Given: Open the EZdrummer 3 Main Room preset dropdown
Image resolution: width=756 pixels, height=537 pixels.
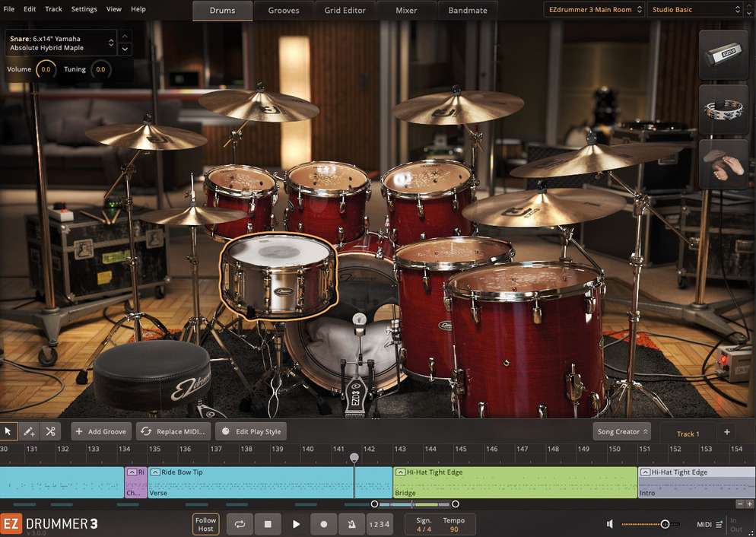Looking at the screenshot, I should [593, 9].
